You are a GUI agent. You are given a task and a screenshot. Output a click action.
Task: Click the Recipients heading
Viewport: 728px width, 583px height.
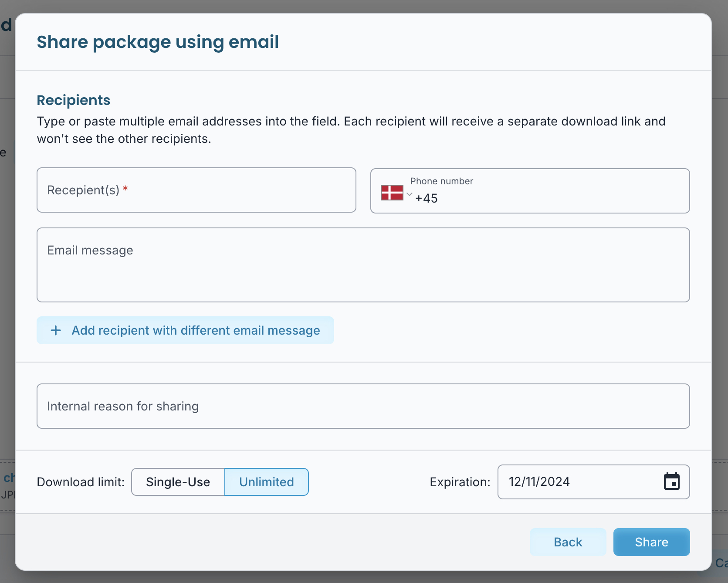[74, 100]
